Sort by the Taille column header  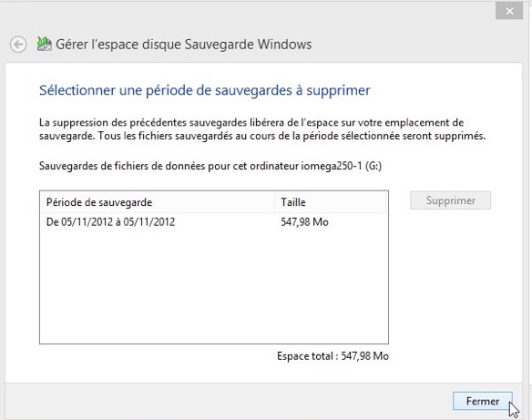pos(331,202)
